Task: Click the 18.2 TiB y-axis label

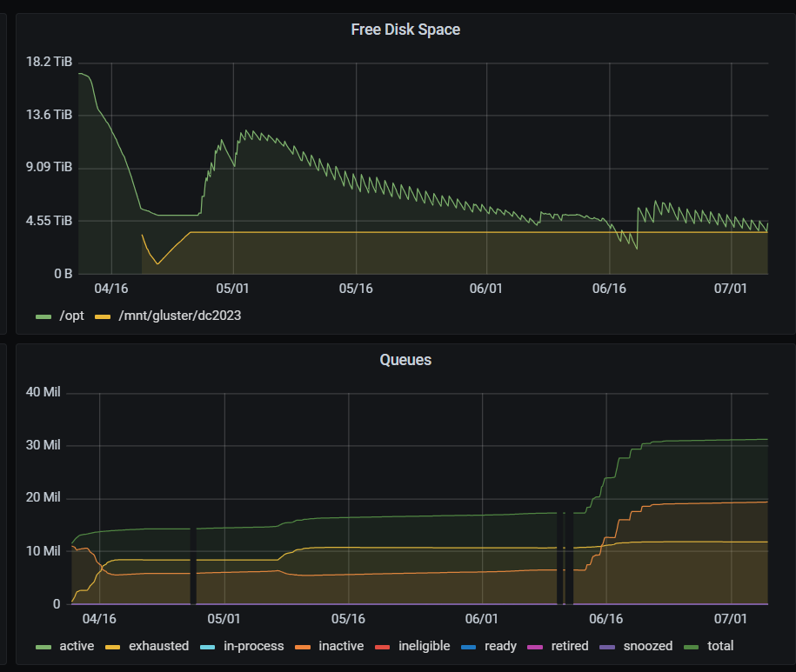Action: (x=50, y=62)
